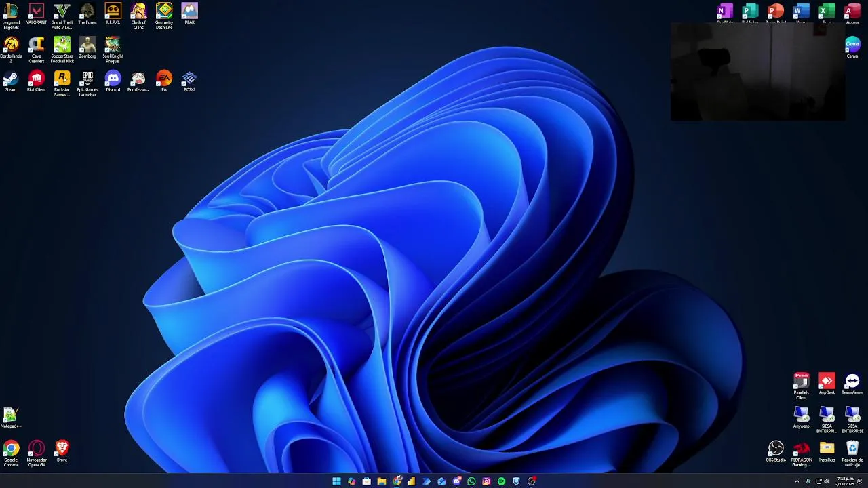
Task: Click the REDRAGON Gaming shortcut
Action: click(802, 454)
